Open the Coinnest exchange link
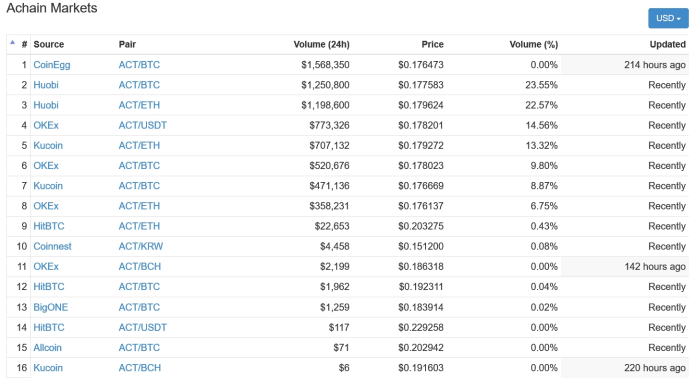Screen dimensions: 696x388 click(52, 246)
